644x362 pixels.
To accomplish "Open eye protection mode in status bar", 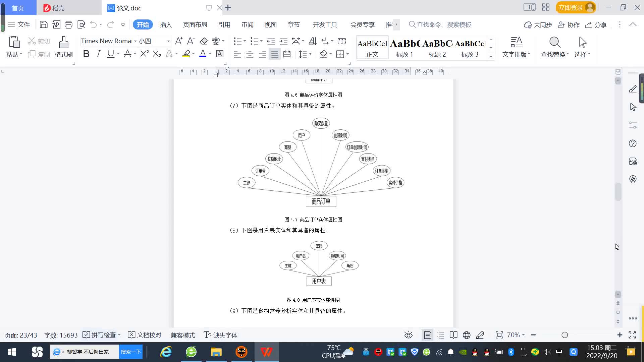I will click(408, 335).
